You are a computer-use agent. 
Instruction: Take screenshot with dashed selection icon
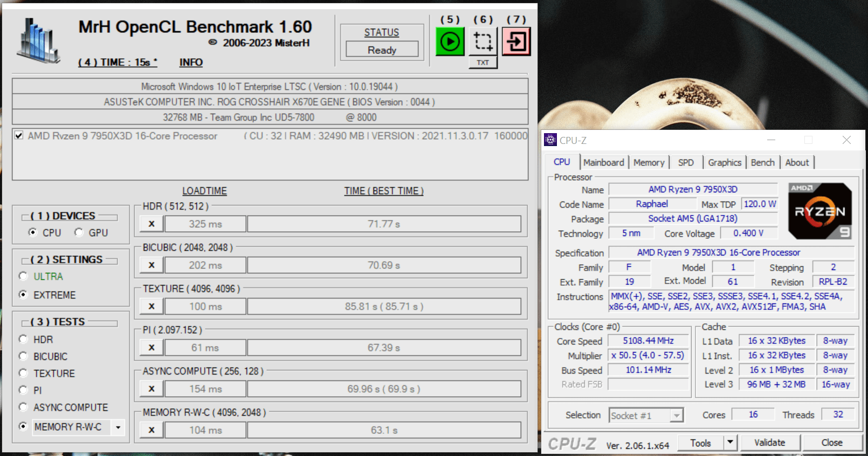(483, 42)
